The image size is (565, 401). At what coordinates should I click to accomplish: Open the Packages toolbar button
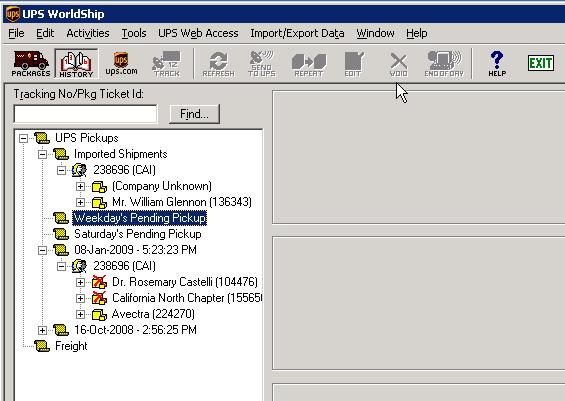pyautogui.click(x=31, y=64)
